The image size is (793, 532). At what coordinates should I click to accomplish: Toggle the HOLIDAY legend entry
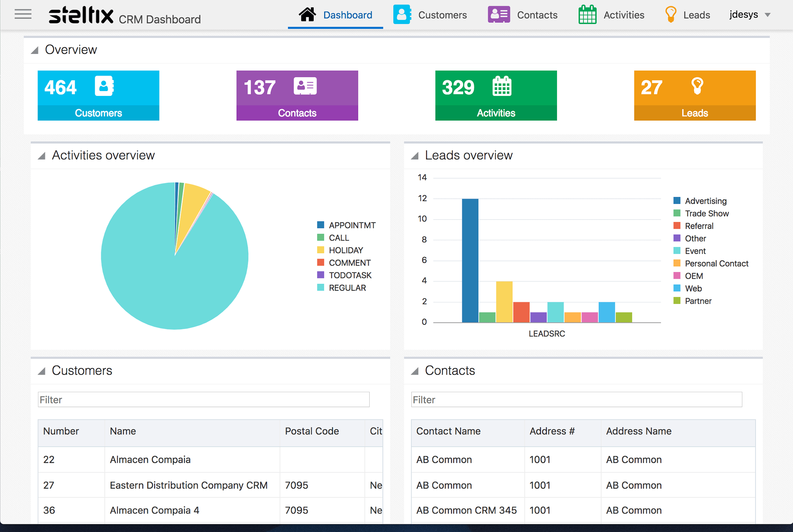point(345,250)
